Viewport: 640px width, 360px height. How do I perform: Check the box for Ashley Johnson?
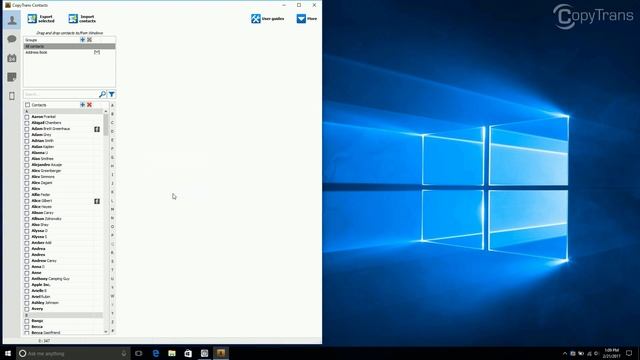point(27,303)
